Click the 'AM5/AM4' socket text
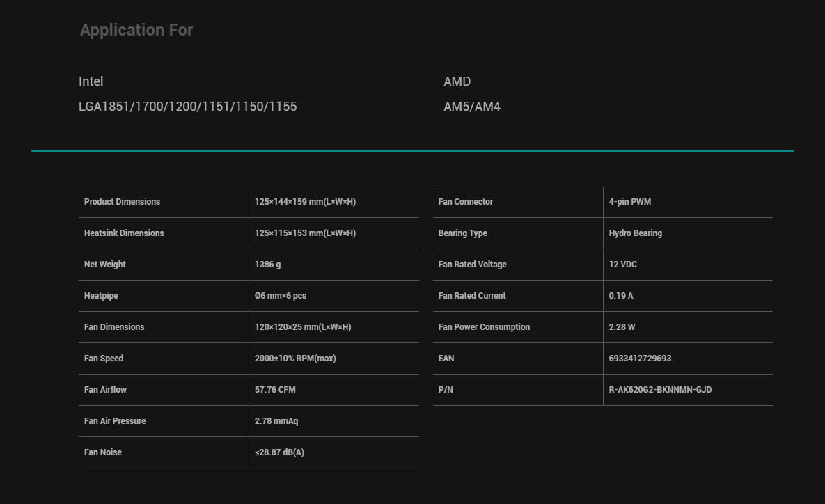The width and height of the screenshot is (825, 504). point(472,107)
